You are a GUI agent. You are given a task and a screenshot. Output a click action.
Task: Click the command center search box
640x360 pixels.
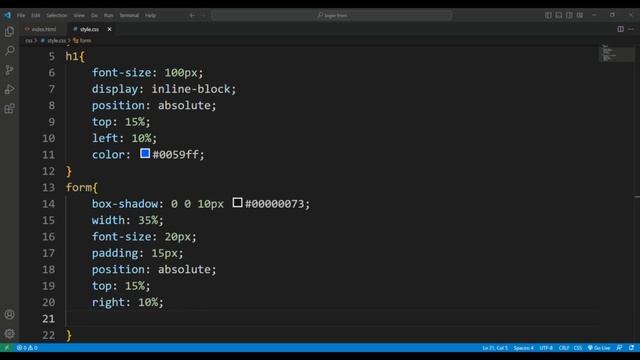pyautogui.click(x=331, y=15)
